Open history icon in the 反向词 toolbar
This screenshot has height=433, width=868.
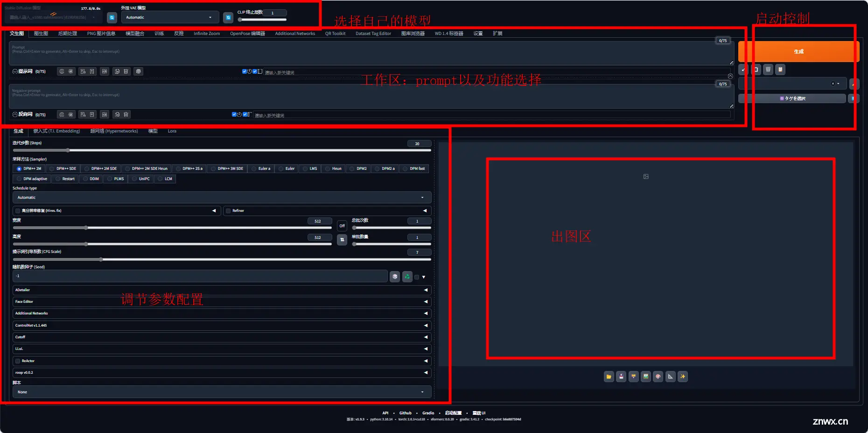[x=83, y=114]
